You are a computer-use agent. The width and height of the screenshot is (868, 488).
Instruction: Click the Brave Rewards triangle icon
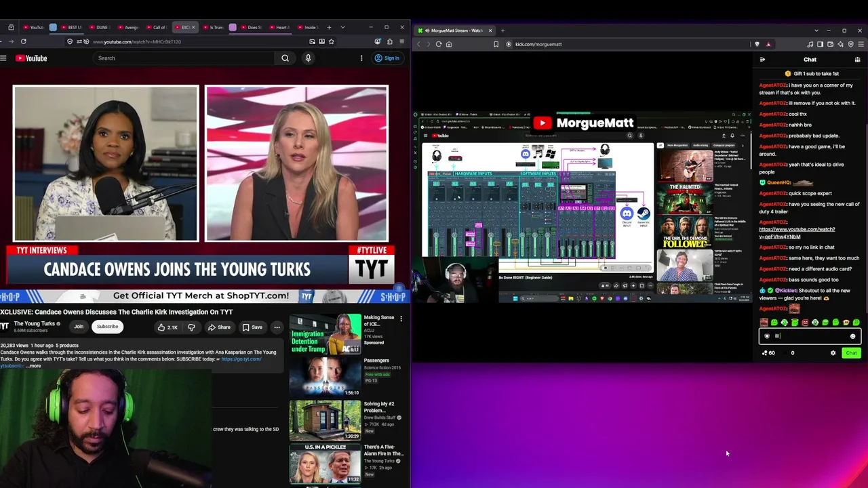[x=768, y=44]
